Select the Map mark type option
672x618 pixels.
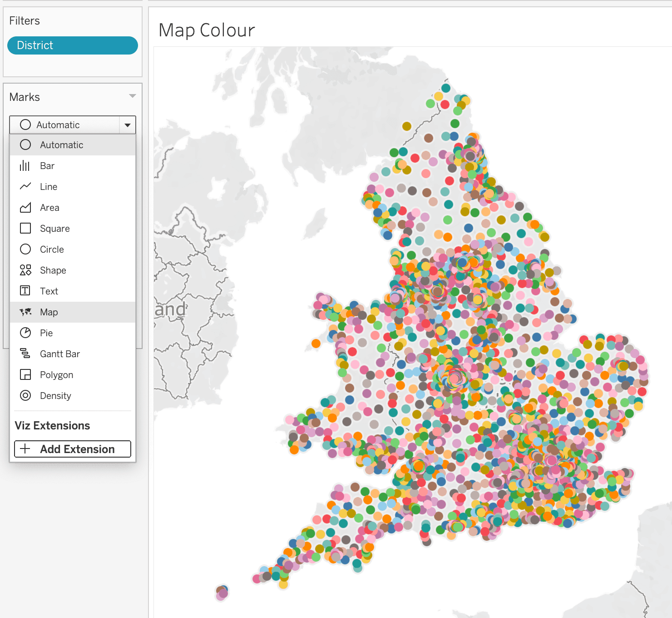tap(73, 312)
